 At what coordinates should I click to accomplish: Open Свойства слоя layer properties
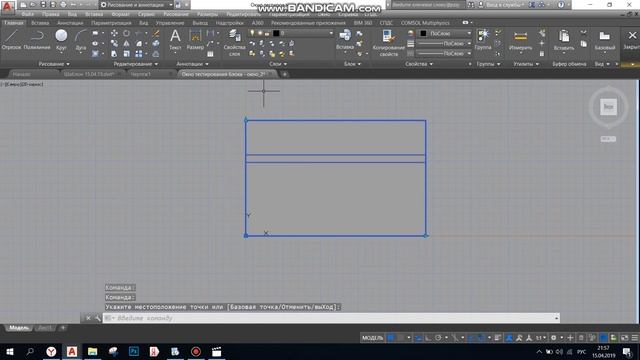pyautogui.click(x=234, y=42)
